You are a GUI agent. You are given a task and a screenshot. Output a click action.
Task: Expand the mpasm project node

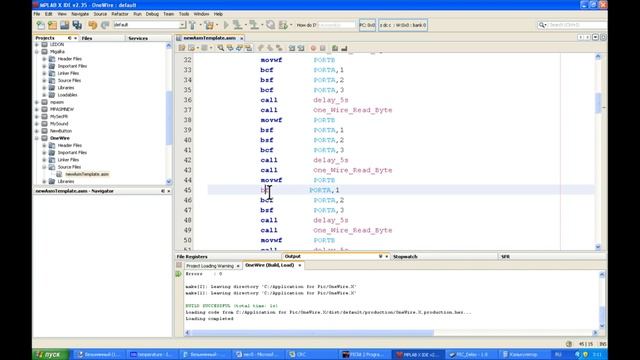pos(37,102)
